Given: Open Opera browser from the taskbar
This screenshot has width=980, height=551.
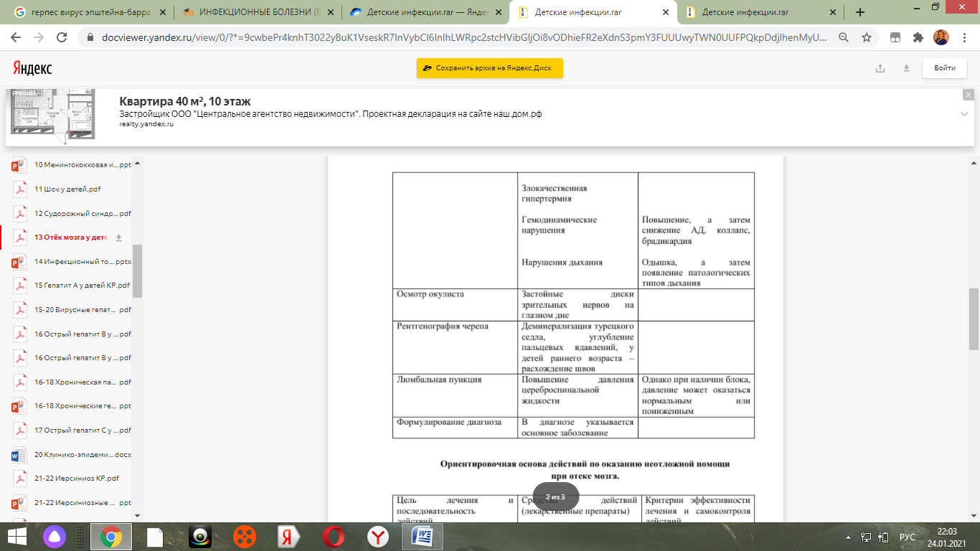Looking at the screenshot, I should click(333, 537).
